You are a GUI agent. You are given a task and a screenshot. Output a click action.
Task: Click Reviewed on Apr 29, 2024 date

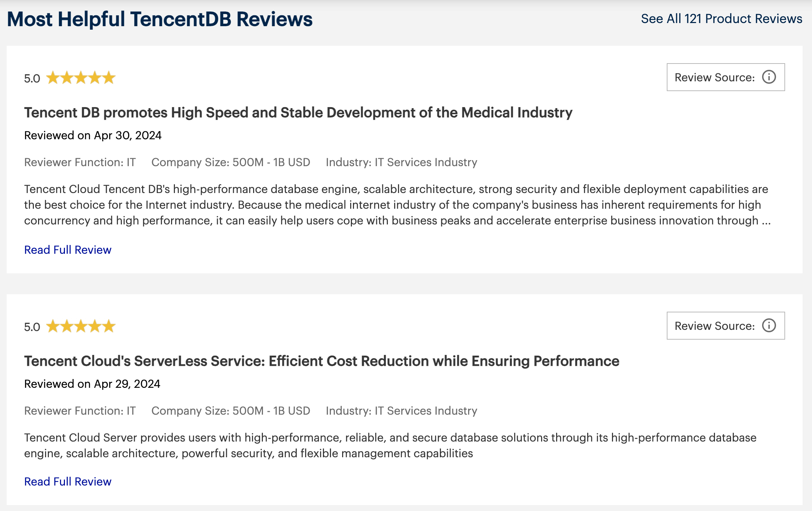(x=92, y=384)
